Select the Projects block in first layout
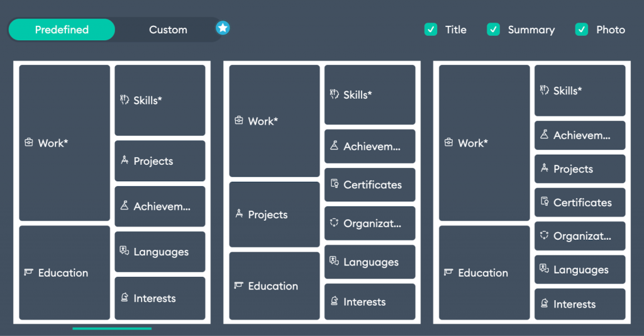This screenshot has width=644, height=336. (x=160, y=161)
